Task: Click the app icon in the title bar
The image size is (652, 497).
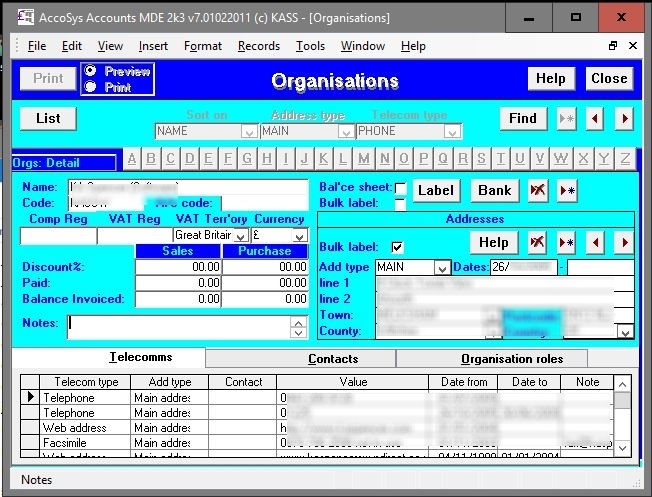Action: pos(26,17)
